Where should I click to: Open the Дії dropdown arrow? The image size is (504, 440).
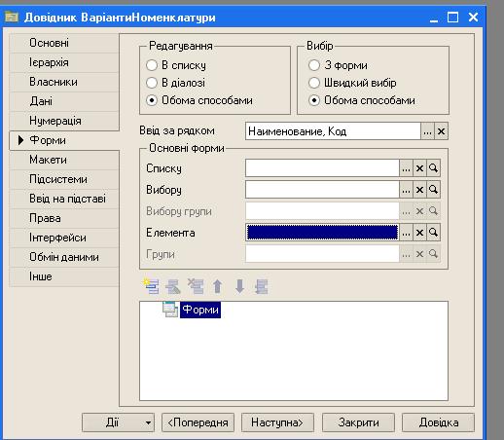148,422
